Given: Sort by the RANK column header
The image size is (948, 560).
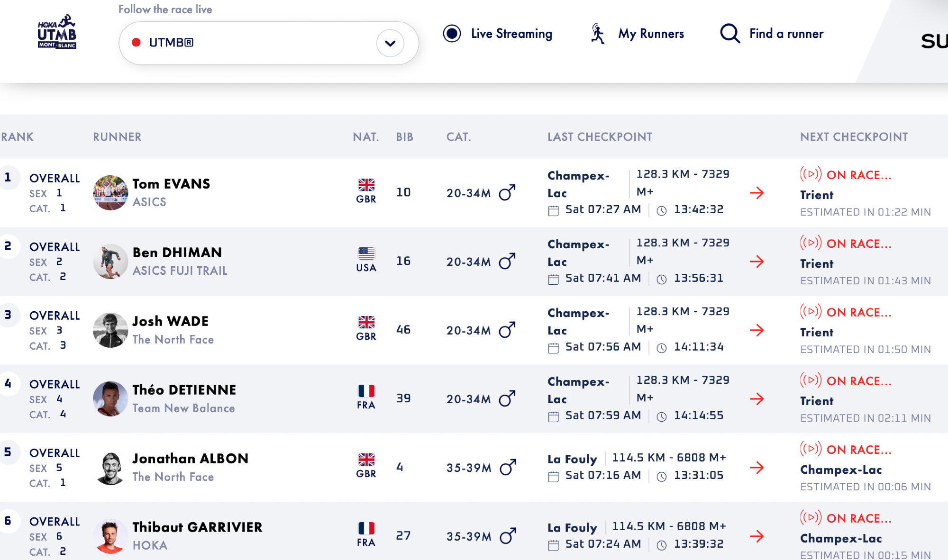Looking at the screenshot, I should 18,137.
